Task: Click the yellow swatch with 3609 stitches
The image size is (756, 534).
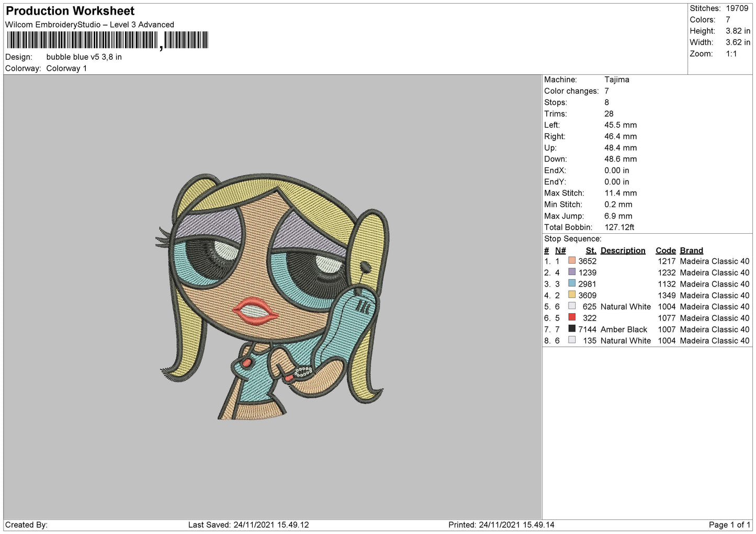Action: coord(572,295)
